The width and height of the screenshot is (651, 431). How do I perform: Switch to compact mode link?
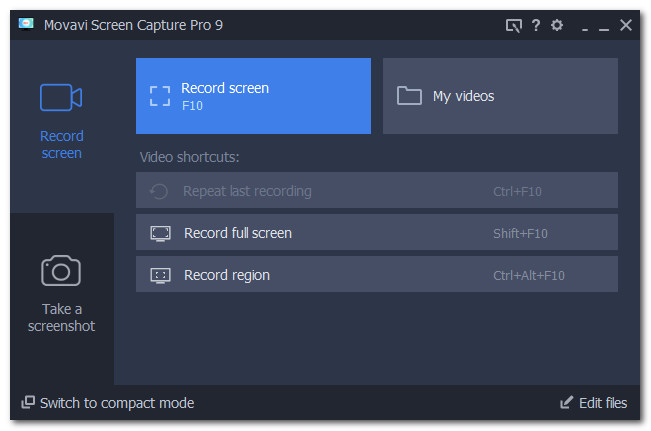108,403
